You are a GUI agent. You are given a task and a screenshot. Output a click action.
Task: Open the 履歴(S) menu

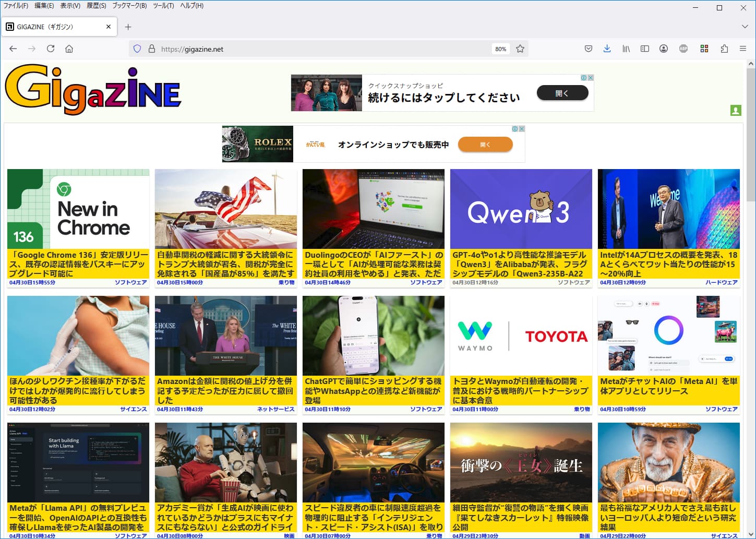[97, 6]
